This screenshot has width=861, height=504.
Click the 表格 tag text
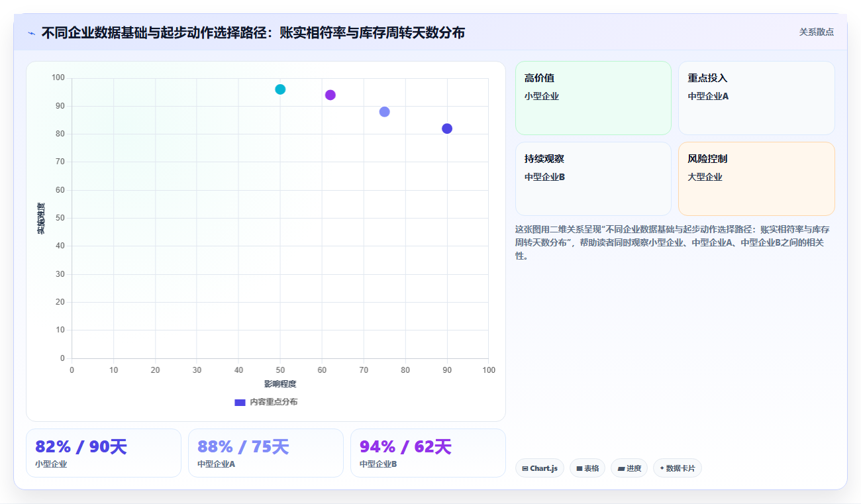[591, 468]
